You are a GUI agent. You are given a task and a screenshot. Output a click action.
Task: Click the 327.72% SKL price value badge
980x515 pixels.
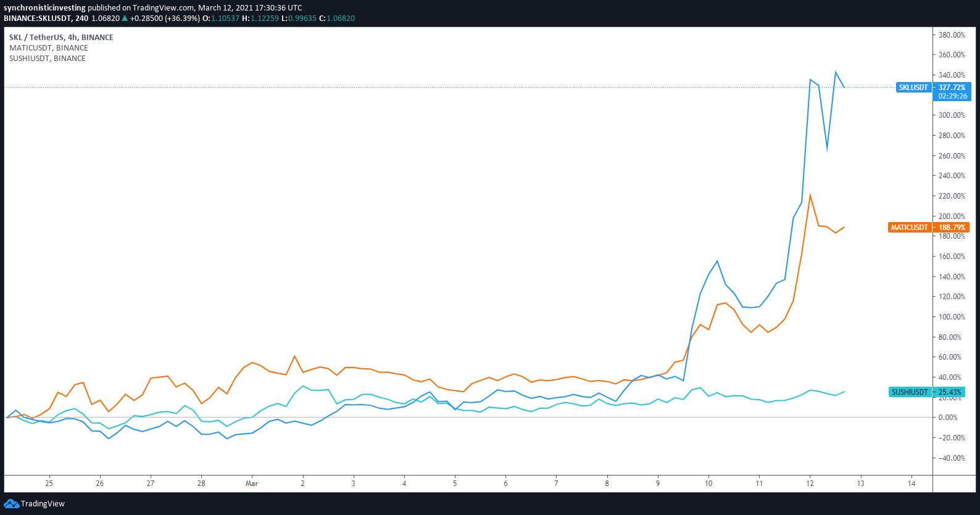(x=952, y=88)
